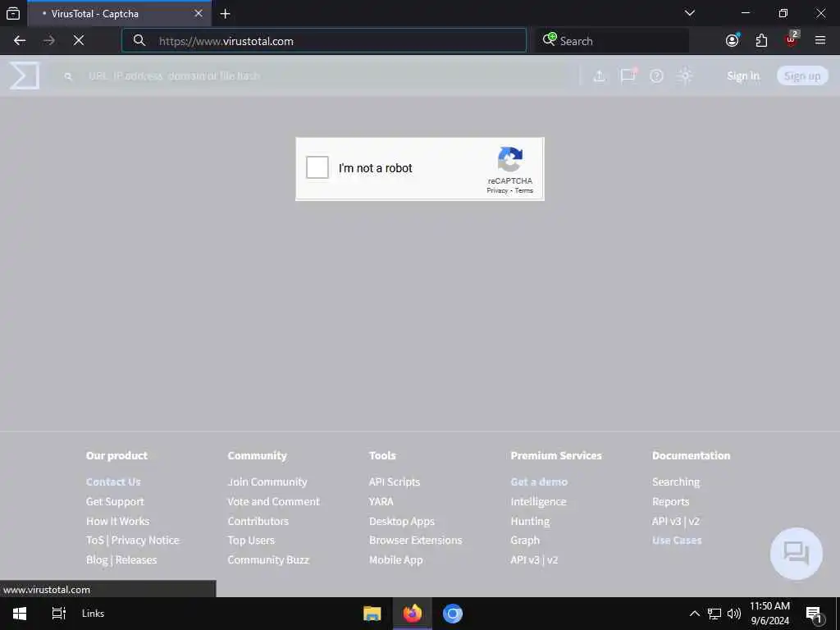Click the Sign up button
Viewport: 840px width, 630px height.
coord(802,76)
